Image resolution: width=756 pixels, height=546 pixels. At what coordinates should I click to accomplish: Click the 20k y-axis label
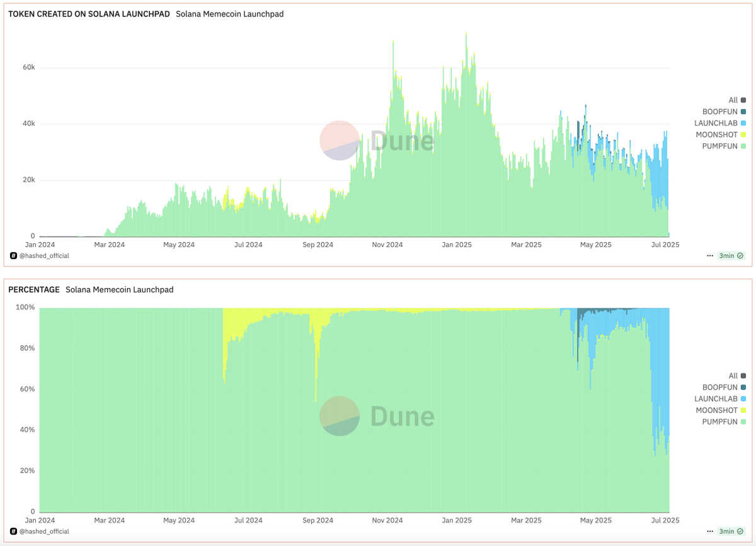coord(28,180)
